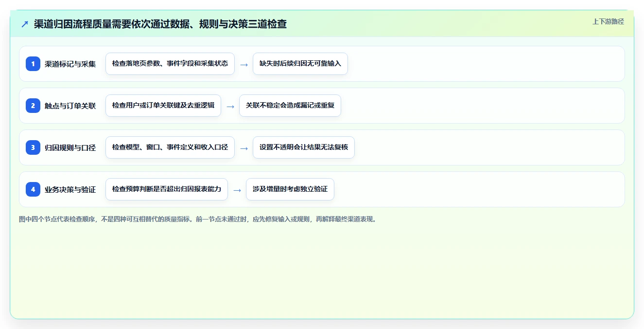This screenshot has height=329, width=644.
Task: Click the box 缺失时后续归因无可靠输入
Action: tap(300, 64)
